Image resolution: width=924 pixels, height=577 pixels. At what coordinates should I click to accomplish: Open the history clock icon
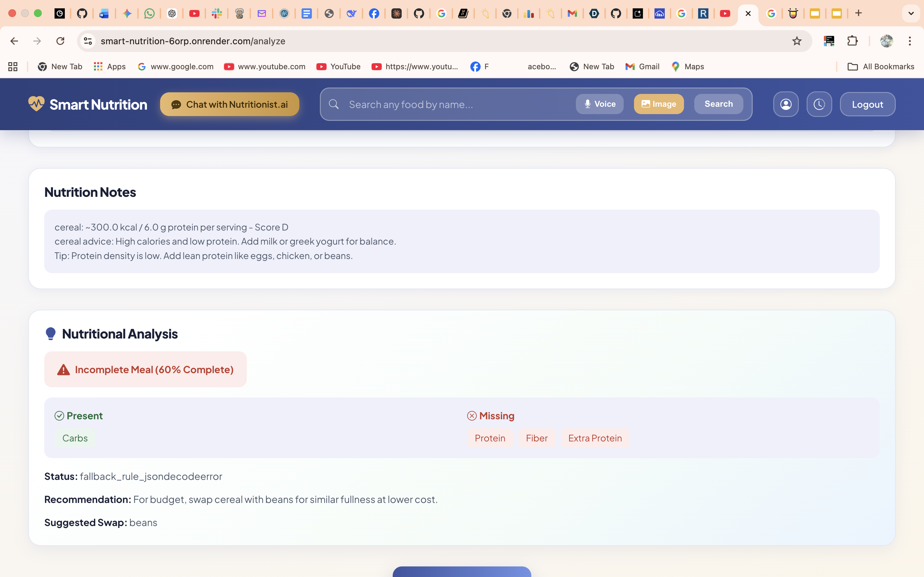819,104
